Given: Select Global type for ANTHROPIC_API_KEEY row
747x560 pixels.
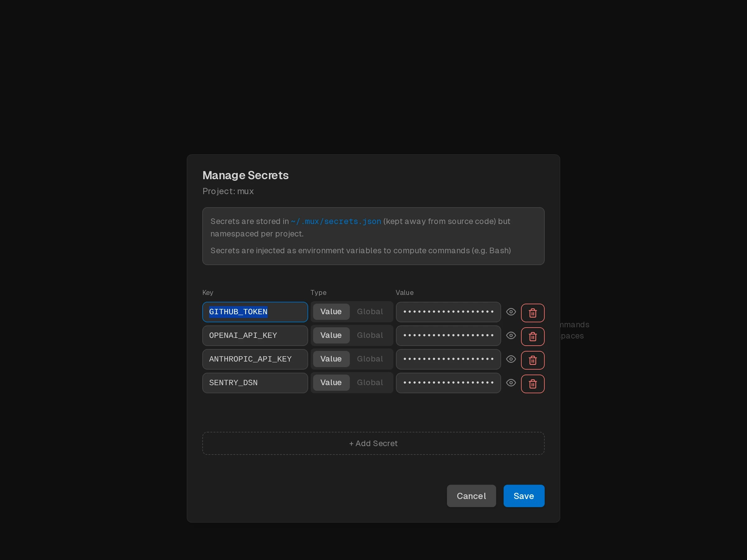Looking at the screenshot, I should pyautogui.click(x=370, y=359).
